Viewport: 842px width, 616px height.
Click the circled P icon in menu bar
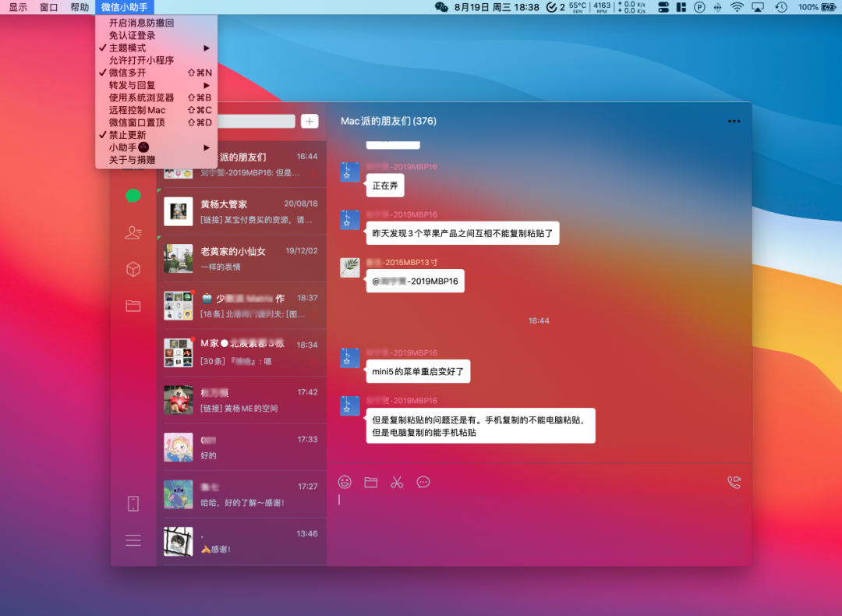(x=699, y=7)
